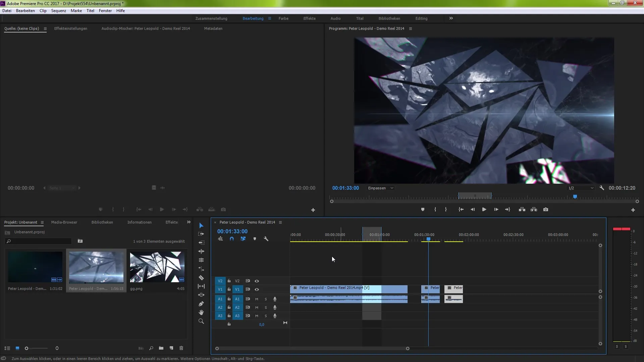The width and height of the screenshot is (644, 362).
Task: Step back one frame in program
Action: [x=473, y=209]
